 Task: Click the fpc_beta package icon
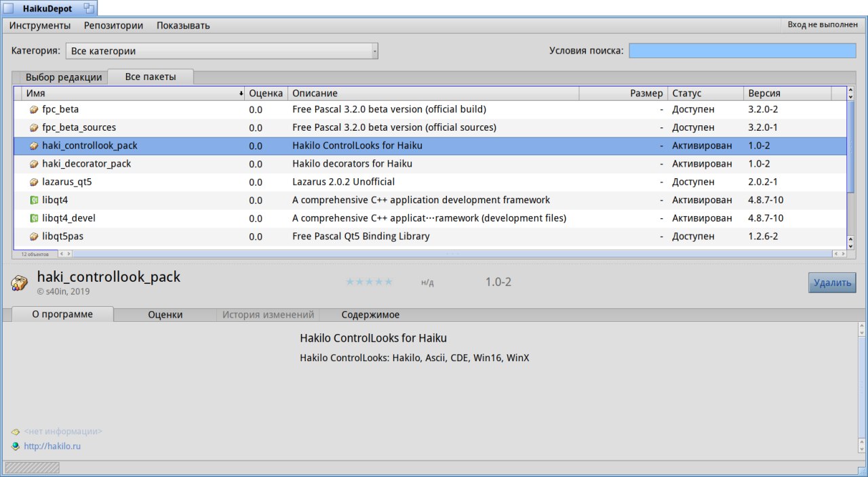[34, 109]
